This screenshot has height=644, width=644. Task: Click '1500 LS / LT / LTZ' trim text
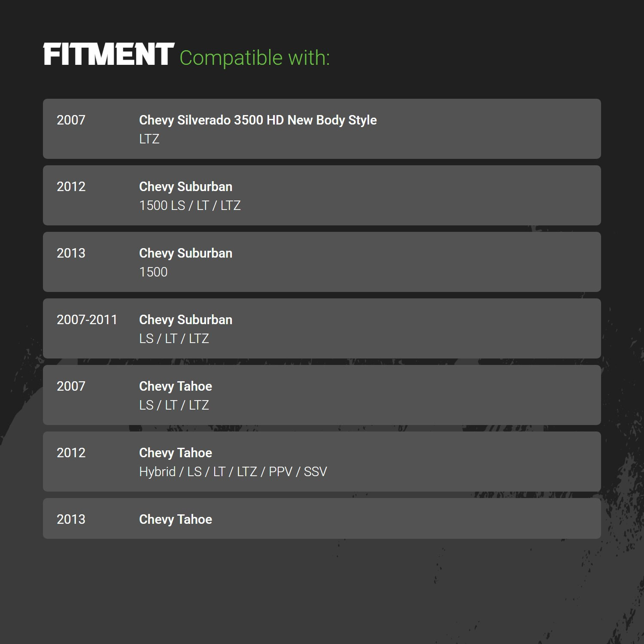tap(190, 205)
